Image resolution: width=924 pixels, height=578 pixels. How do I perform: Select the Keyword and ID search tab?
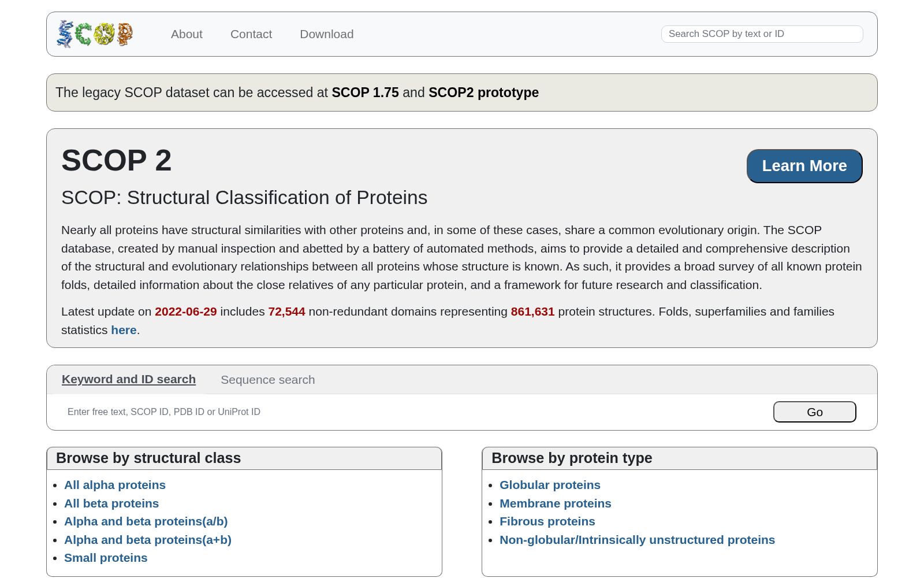129,379
